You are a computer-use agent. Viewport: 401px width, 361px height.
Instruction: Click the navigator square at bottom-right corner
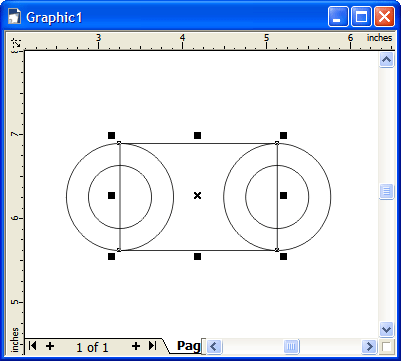pos(387,347)
